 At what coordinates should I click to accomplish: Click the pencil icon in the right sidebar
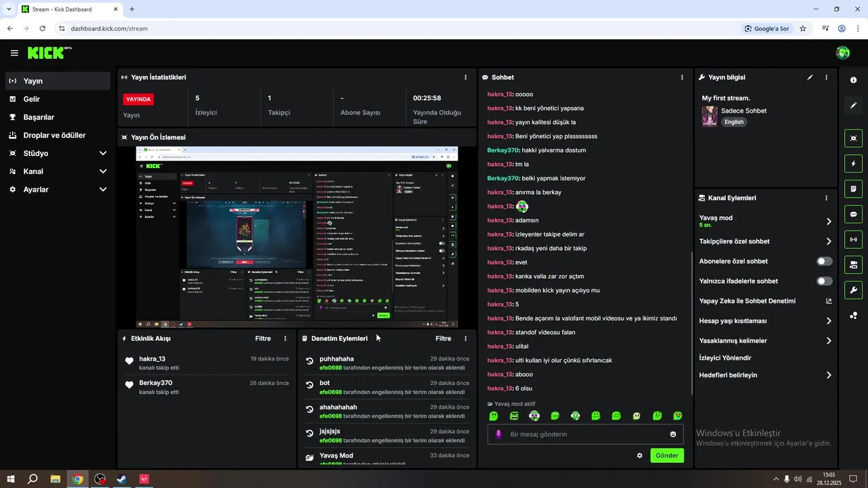click(853, 106)
